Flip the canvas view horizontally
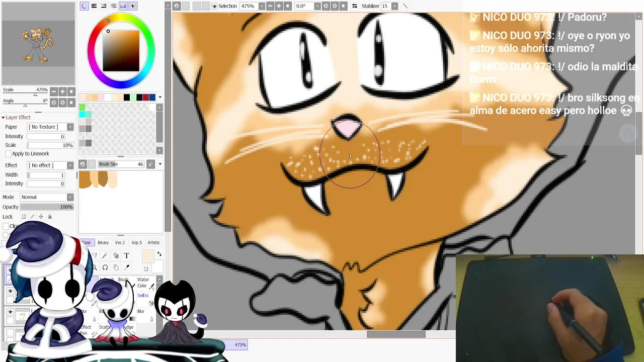The height and width of the screenshot is (362, 644). [x=355, y=6]
